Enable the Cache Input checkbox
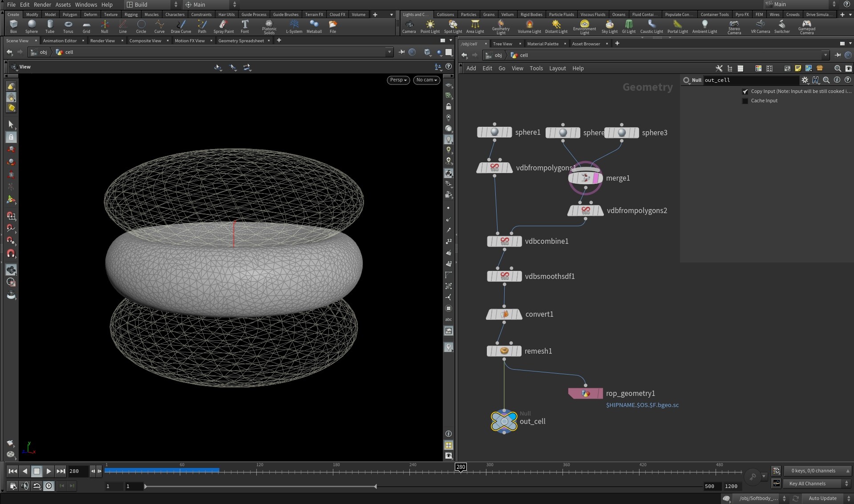Viewport: 854px width, 504px height. [x=745, y=101]
